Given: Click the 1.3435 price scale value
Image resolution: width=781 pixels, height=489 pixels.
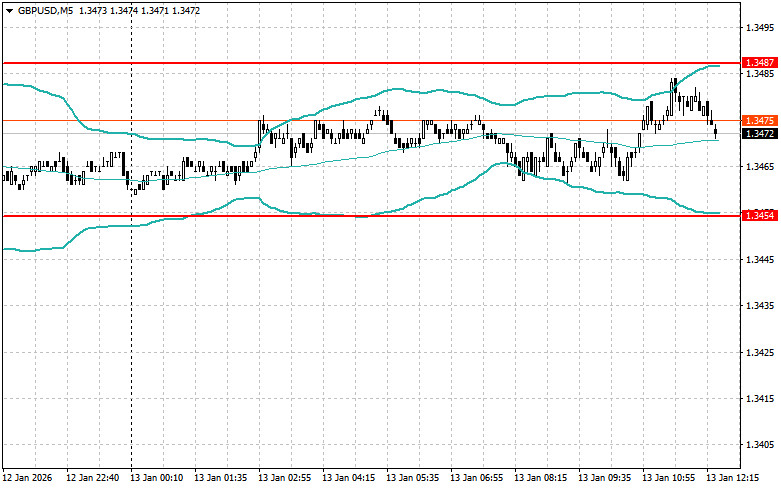Looking at the screenshot, I should point(760,306).
